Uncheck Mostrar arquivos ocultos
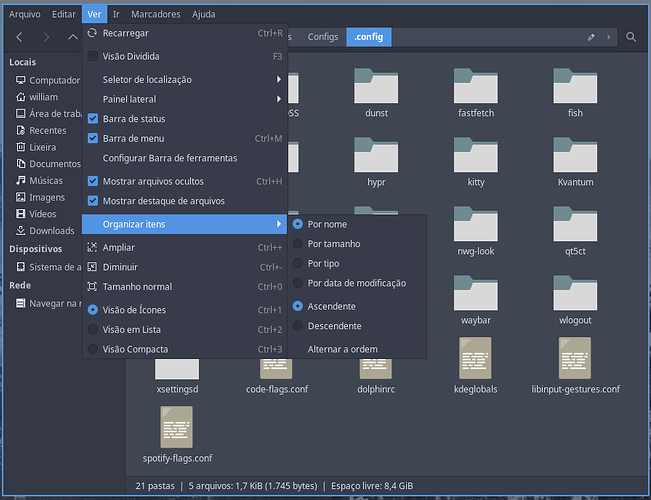The width and height of the screenshot is (651, 500). [93, 181]
